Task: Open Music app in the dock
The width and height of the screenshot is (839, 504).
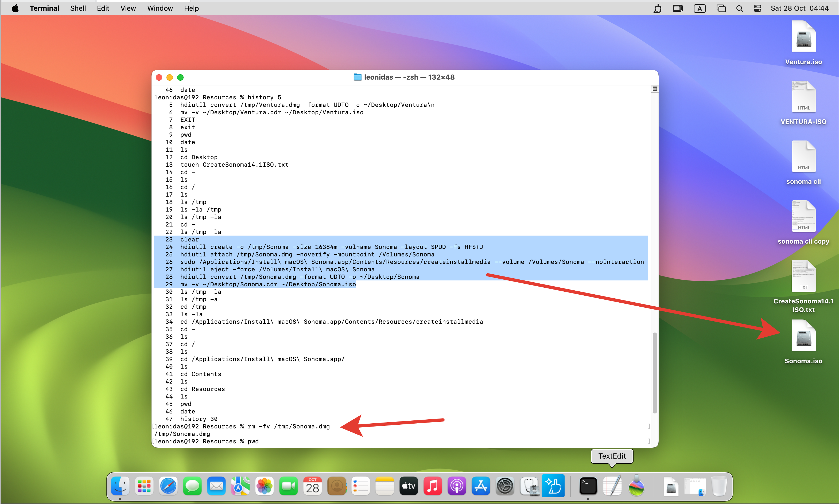Action: [433, 486]
